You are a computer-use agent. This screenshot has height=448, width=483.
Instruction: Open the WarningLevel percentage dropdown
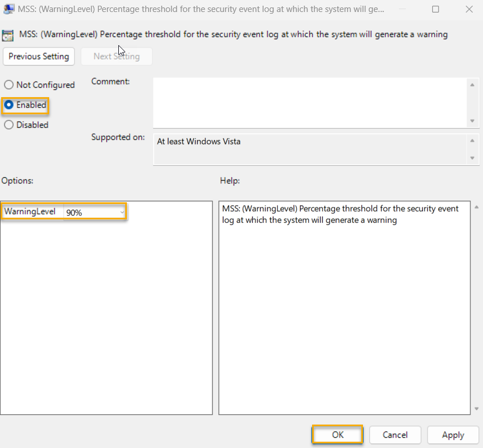coord(121,211)
